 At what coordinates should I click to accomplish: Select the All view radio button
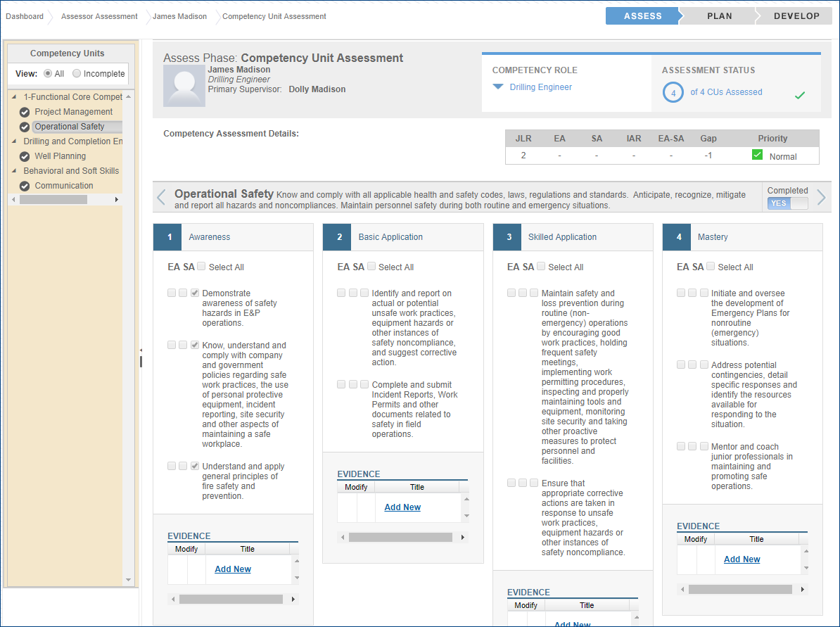click(x=49, y=73)
